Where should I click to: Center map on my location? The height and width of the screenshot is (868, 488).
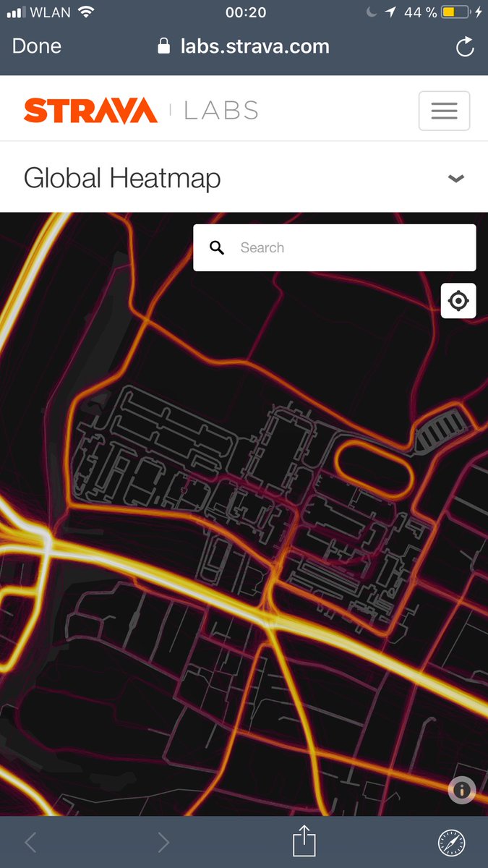(458, 300)
